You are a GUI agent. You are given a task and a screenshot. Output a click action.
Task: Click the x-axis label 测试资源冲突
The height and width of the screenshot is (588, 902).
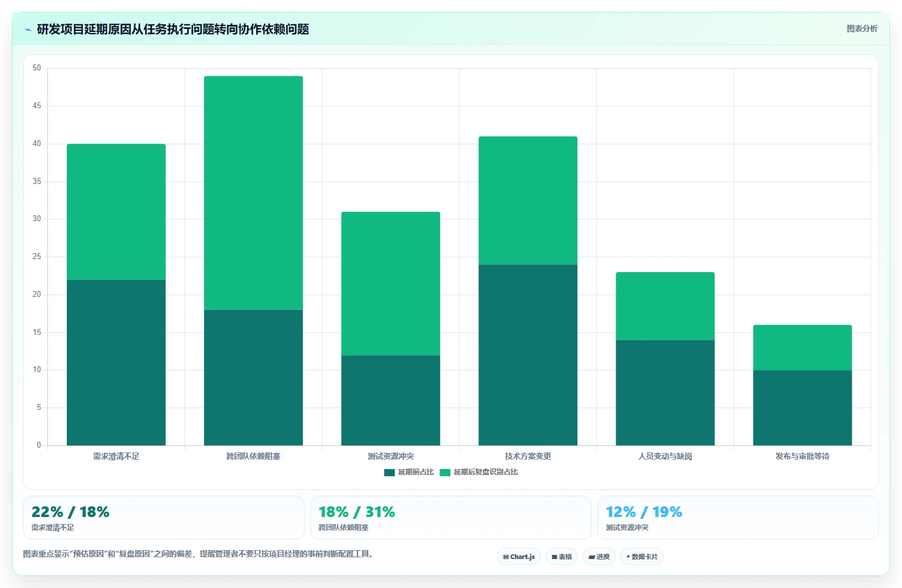point(390,456)
